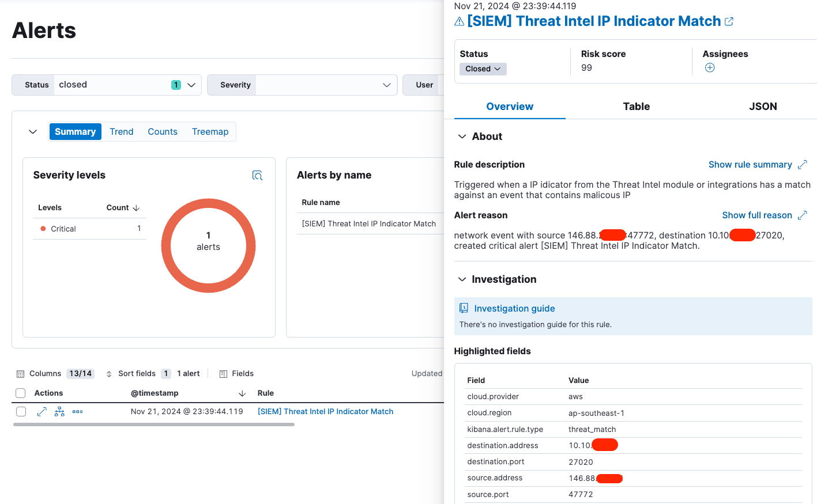Viewport: 817px width, 504px height.
Task: Click the Show rule summary link
Action: [x=750, y=165]
